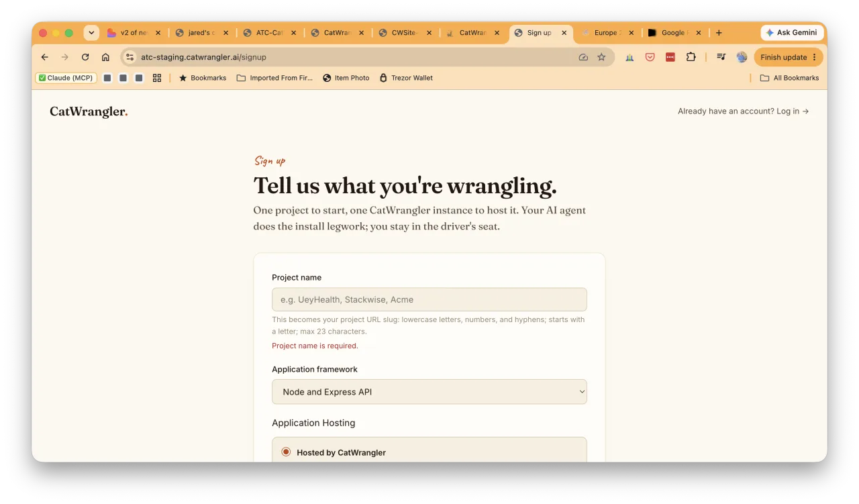Focus the Project name input field

click(429, 299)
